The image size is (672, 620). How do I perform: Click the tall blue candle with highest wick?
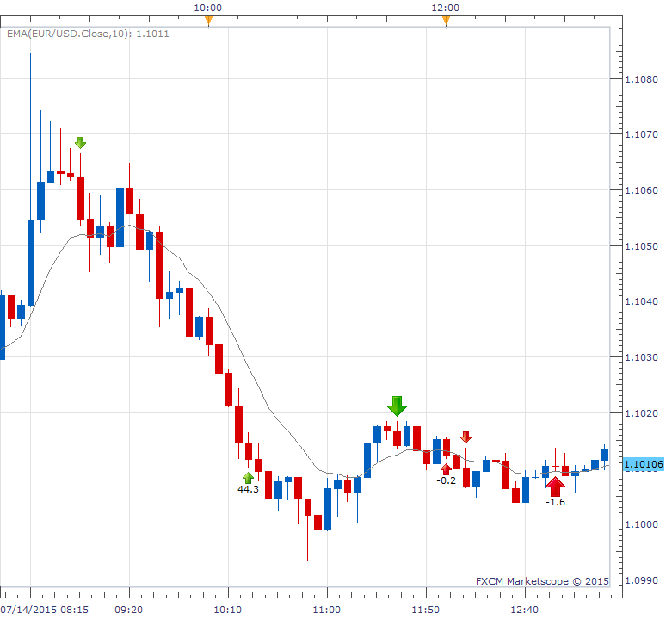(31, 263)
